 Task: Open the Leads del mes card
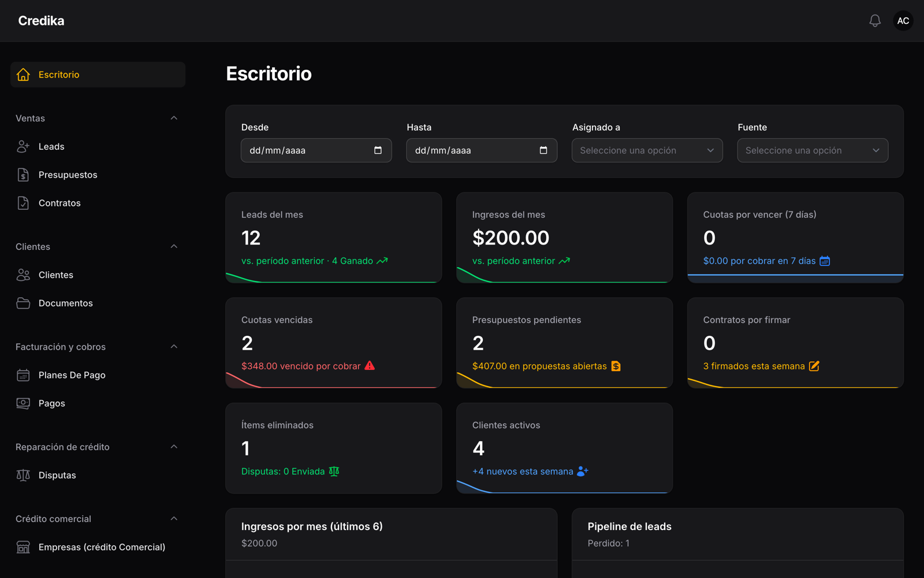334,238
